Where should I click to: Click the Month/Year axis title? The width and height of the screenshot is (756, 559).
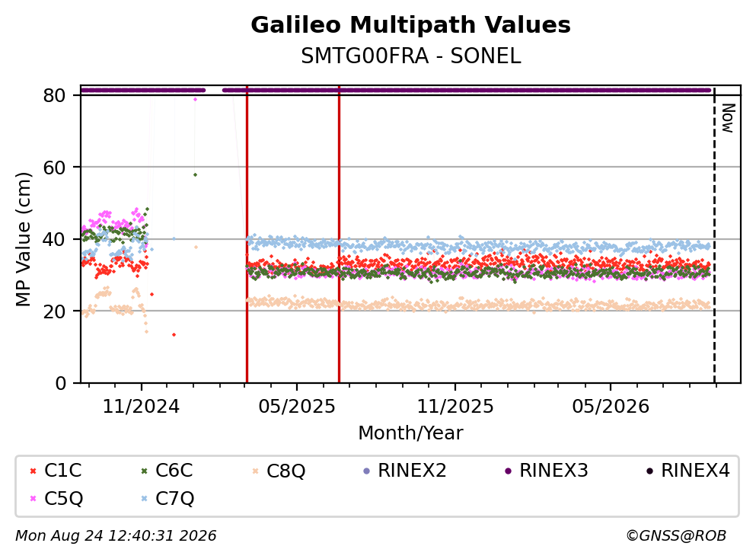point(410,433)
